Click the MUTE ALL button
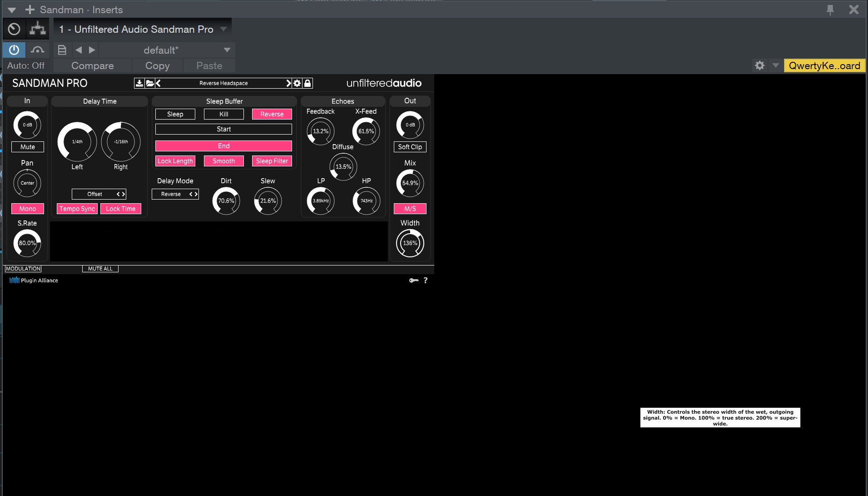The height and width of the screenshot is (496, 868). click(100, 269)
